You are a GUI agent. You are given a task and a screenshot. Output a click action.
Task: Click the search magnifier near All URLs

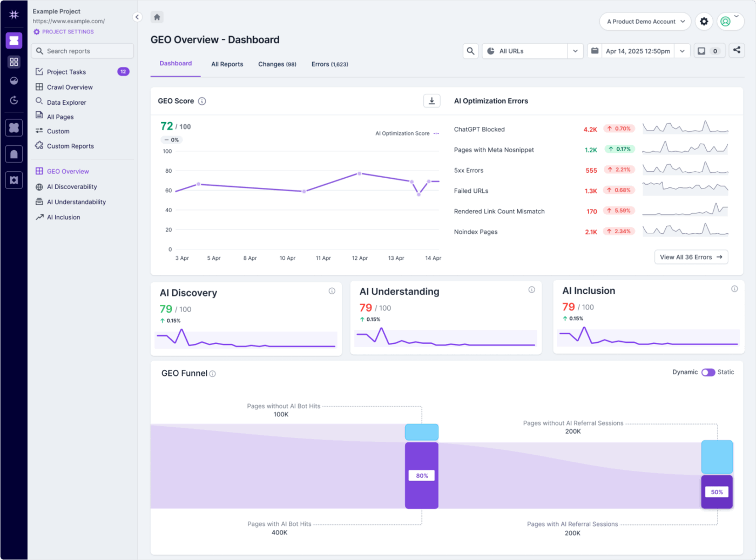[470, 51]
